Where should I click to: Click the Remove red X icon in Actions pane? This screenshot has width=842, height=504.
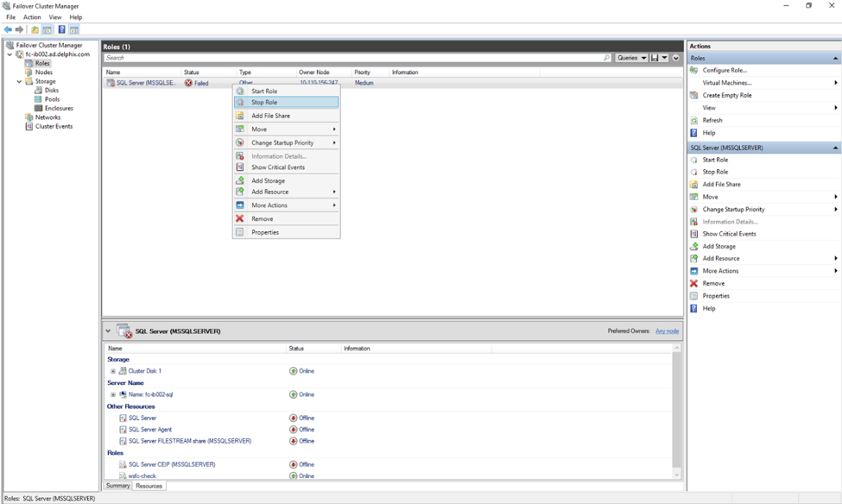click(x=693, y=283)
